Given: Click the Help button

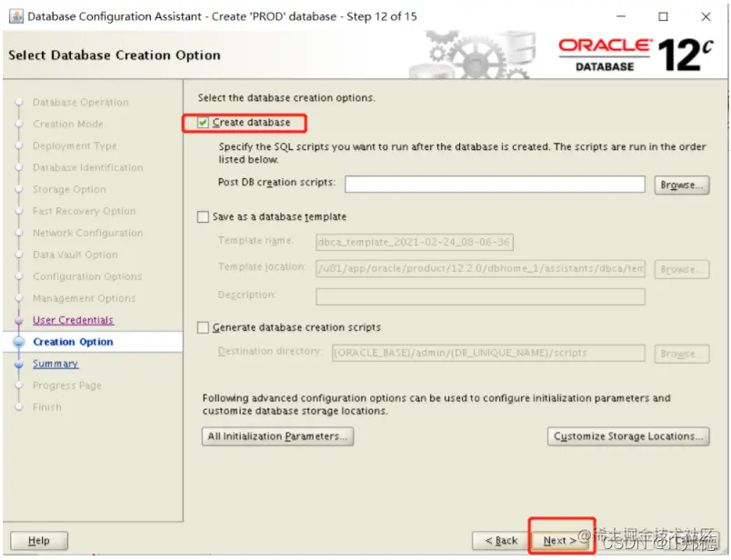Looking at the screenshot, I should 39,540.
